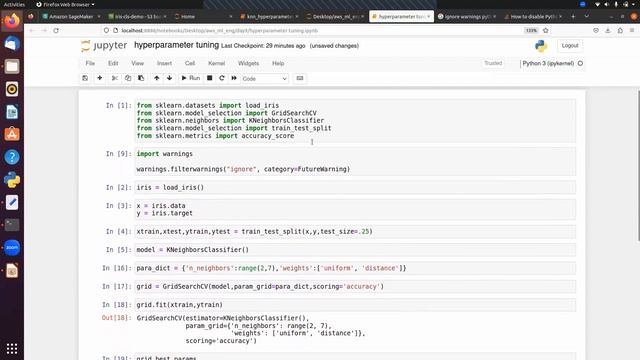Move selected cell up arrow
Viewport: 640px width, 360px height.
point(156,78)
